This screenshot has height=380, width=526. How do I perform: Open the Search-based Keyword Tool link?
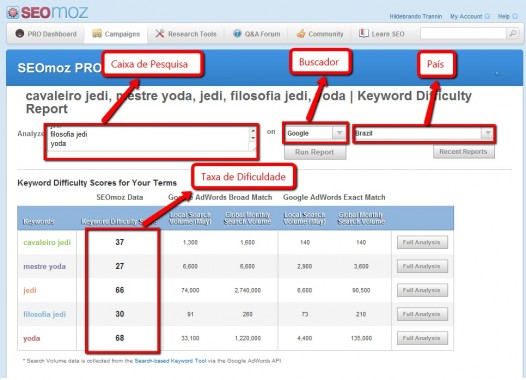pos(170,361)
